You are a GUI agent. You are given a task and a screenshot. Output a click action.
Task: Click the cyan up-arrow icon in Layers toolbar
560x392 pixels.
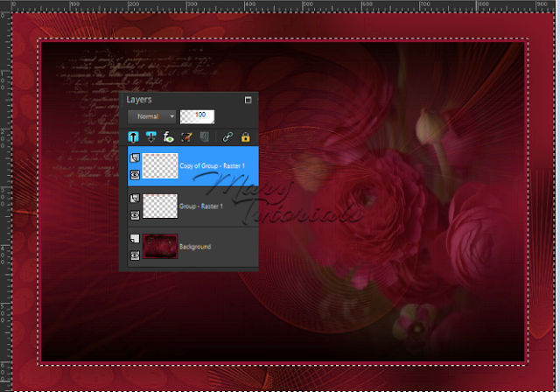pos(135,136)
